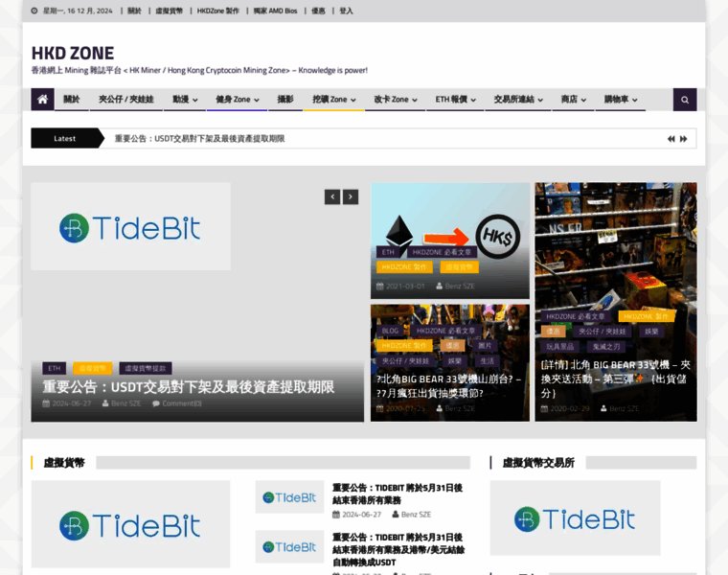
Task: Open the search magnifier icon
Action: [x=685, y=100]
